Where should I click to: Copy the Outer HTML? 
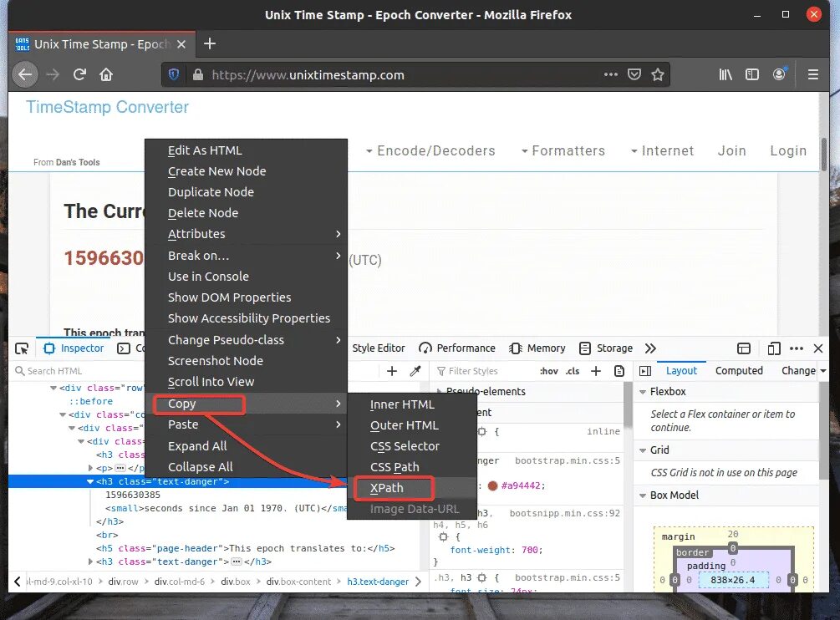click(x=411, y=425)
